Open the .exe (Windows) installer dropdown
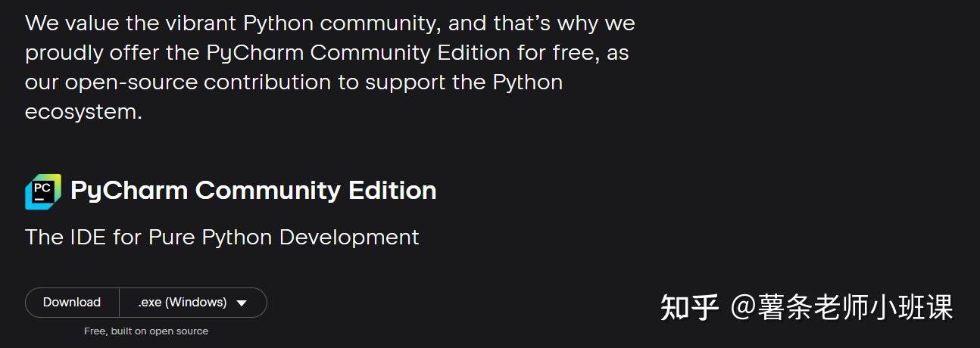Screen dimensions: 980x348 tap(192, 303)
